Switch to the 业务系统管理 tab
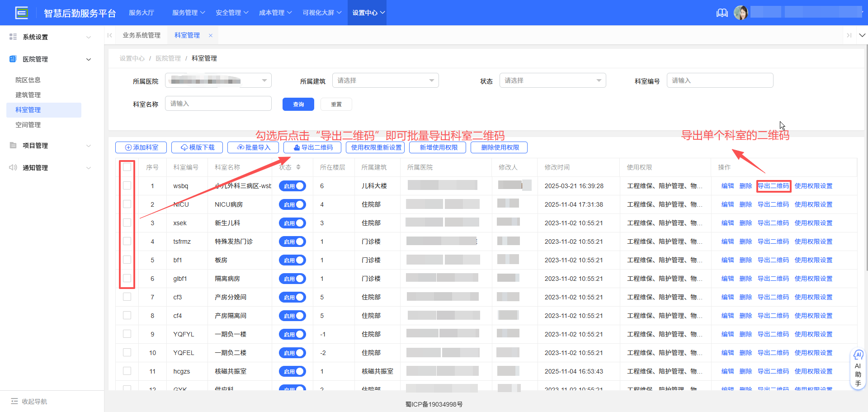The image size is (868, 412). click(x=142, y=35)
